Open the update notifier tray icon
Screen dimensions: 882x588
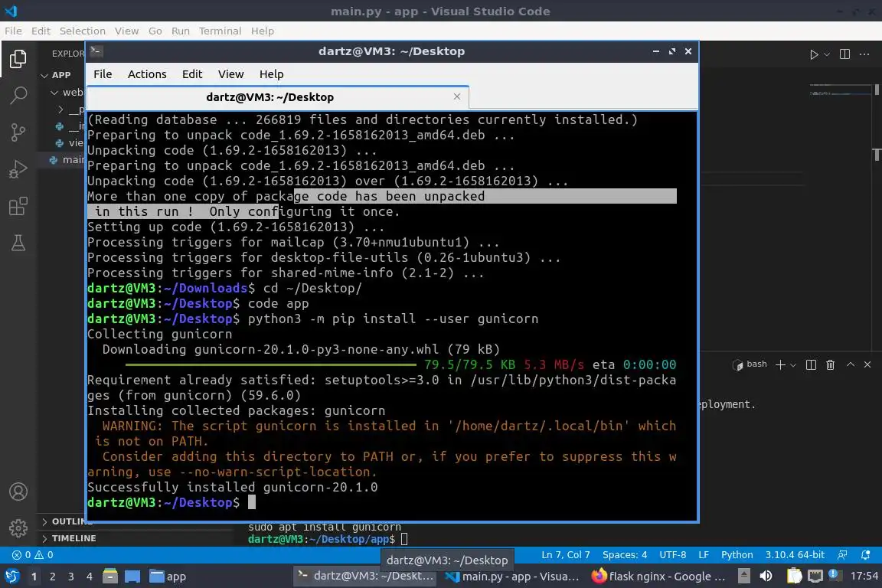[835, 575]
